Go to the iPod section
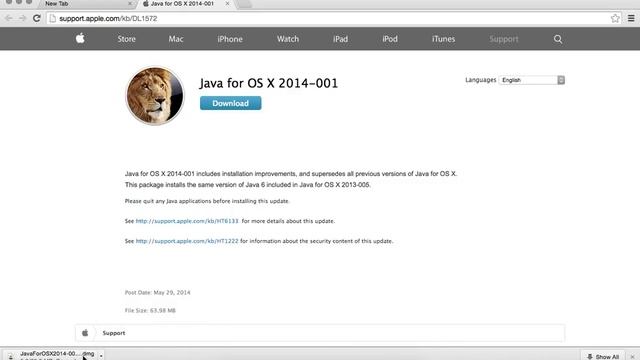640x360 pixels. click(390, 39)
